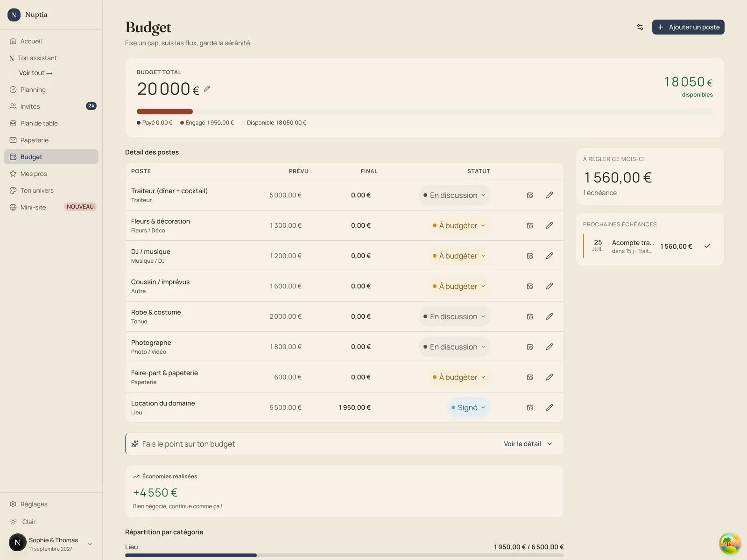Open the Papeterie section
747x560 pixels.
coord(51,140)
